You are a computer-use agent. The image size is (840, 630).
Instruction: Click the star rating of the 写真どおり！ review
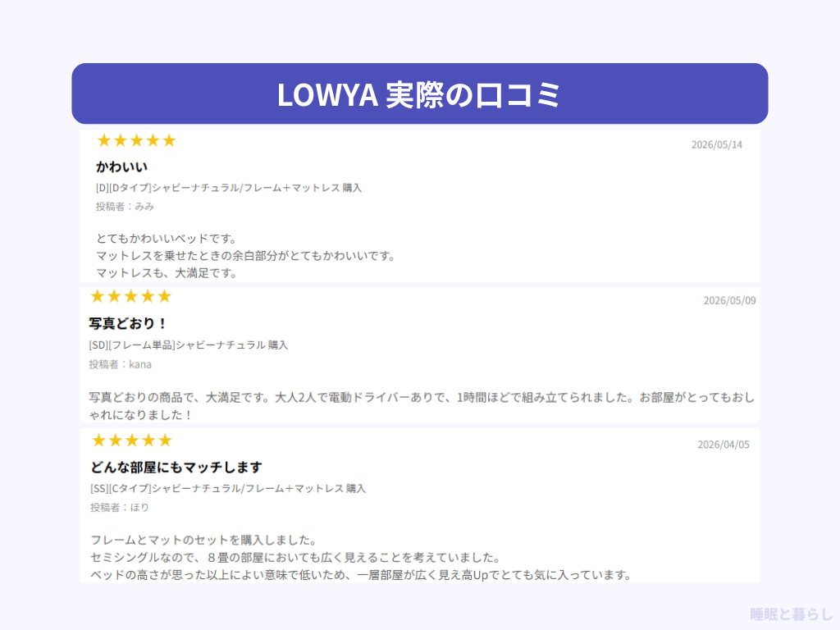click(130, 296)
